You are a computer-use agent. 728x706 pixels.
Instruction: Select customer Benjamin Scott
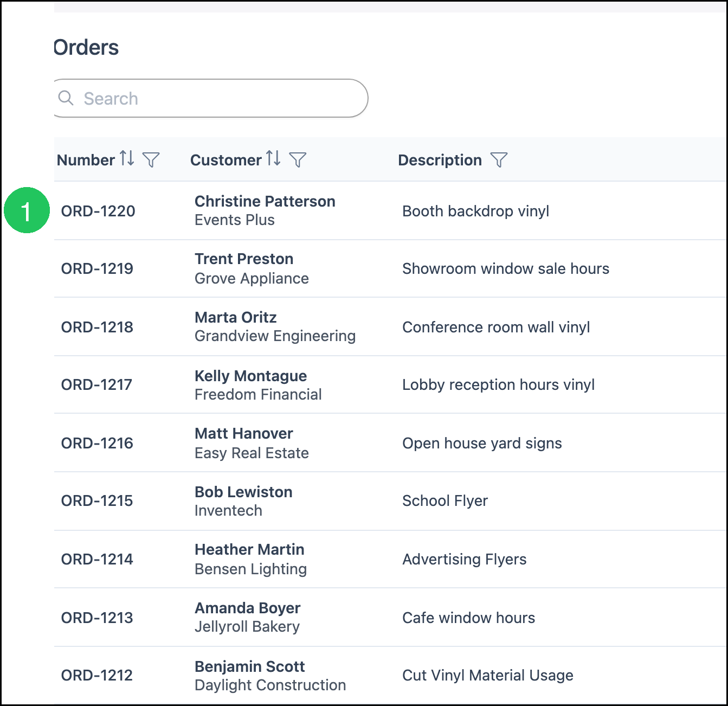(x=250, y=666)
